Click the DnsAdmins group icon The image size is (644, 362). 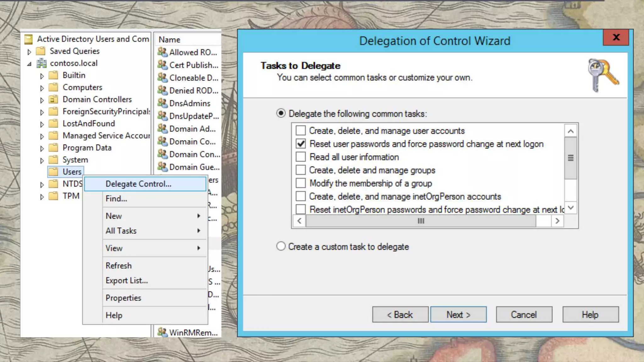[162, 103]
